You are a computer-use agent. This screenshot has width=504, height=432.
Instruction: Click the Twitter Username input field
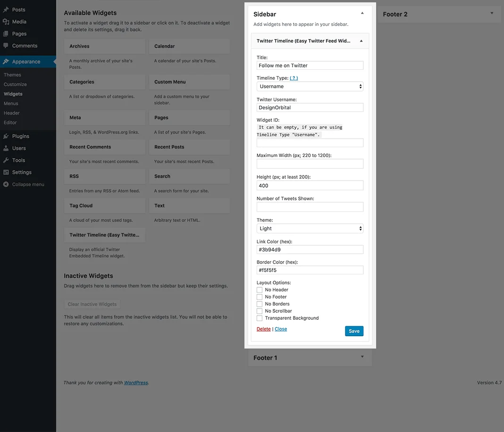pyautogui.click(x=310, y=108)
